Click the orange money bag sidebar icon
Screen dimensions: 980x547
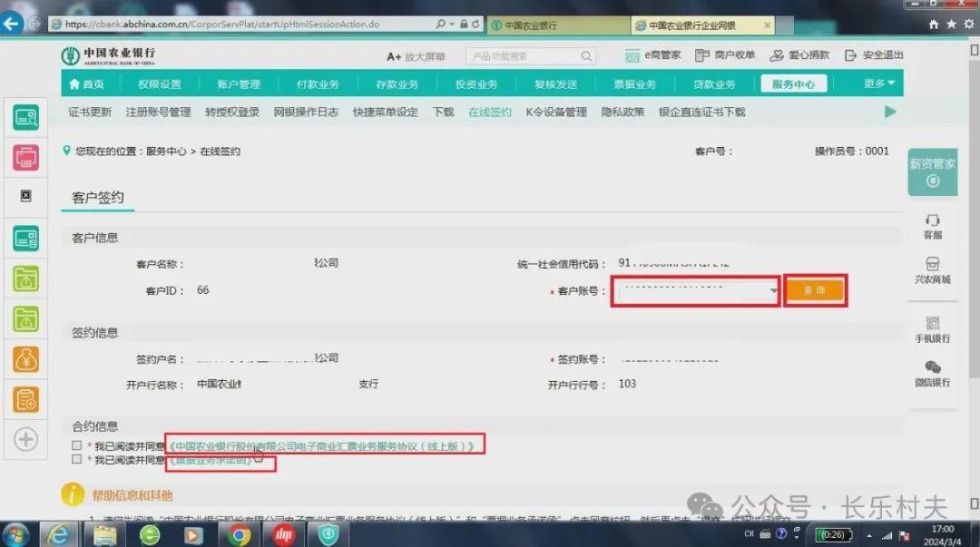pyautogui.click(x=25, y=359)
